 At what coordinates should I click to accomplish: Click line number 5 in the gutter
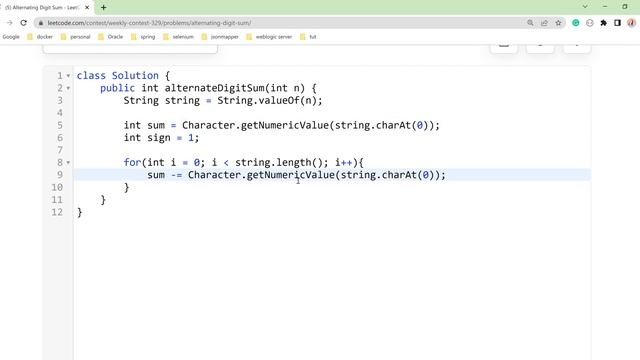click(60, 125)
